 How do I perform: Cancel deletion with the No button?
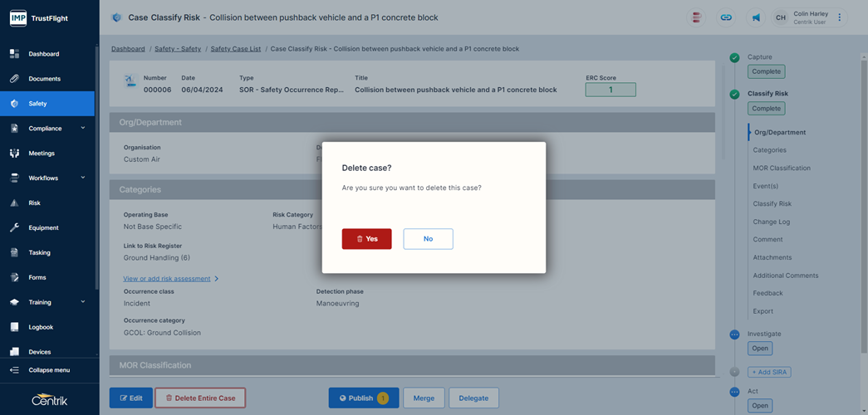[x=428, y=239]
